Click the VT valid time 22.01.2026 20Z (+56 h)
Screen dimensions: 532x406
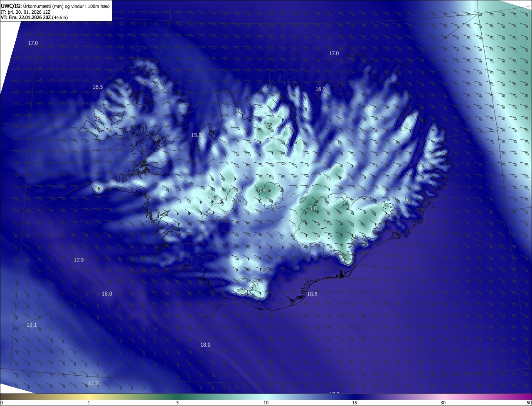(x=34, y=17)
